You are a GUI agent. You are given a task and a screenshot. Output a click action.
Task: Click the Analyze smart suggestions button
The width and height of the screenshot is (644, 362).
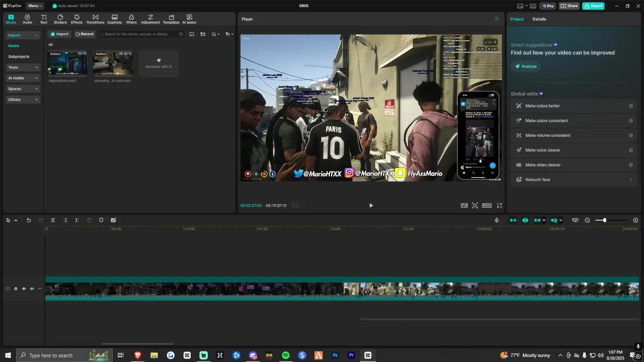coord(526,66)
